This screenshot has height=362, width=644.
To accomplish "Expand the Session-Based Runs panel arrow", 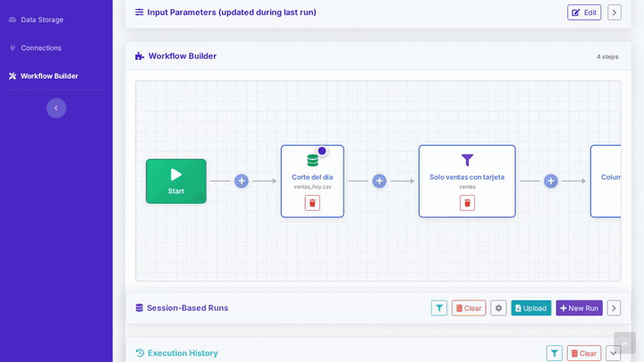I will point(614,308).
